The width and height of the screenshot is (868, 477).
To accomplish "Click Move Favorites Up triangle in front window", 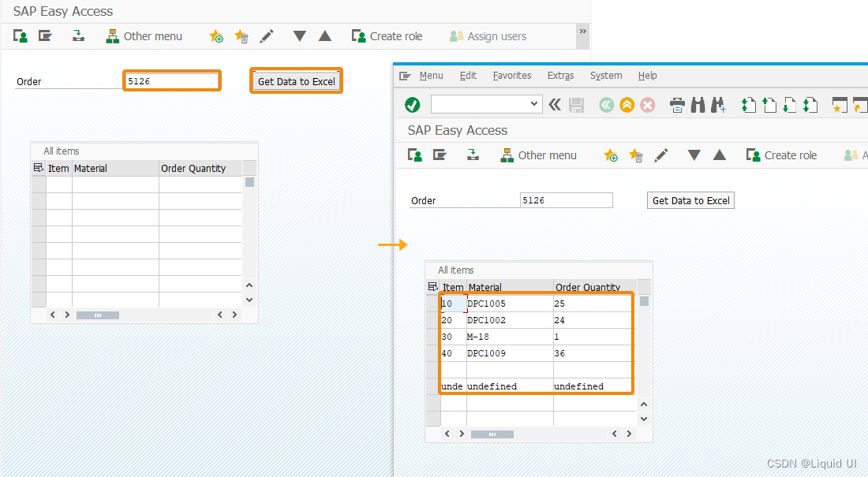I will (x=719, y=155).
